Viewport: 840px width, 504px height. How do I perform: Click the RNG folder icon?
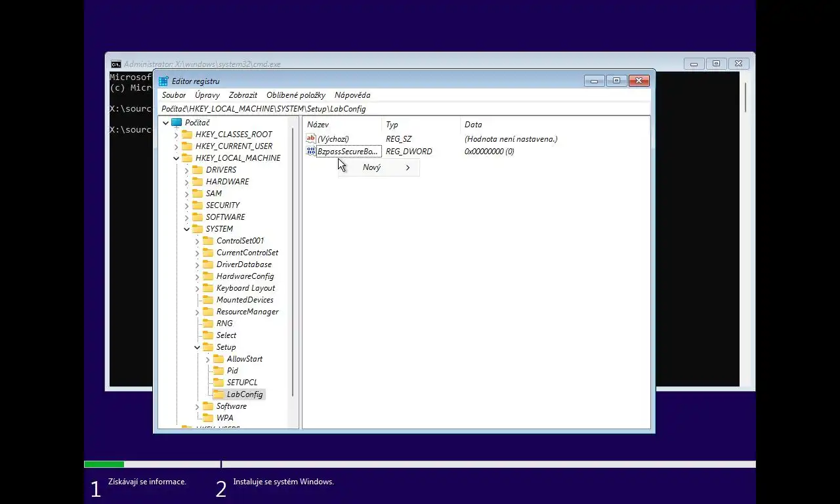click(x=208, y=324)
